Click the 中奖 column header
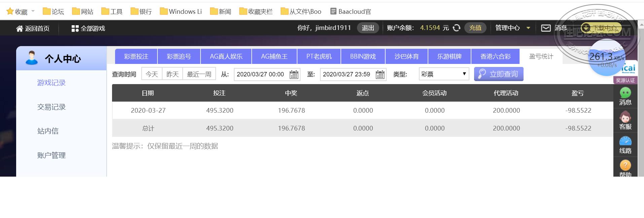This screenshot has width=644, height=218. 291,93
